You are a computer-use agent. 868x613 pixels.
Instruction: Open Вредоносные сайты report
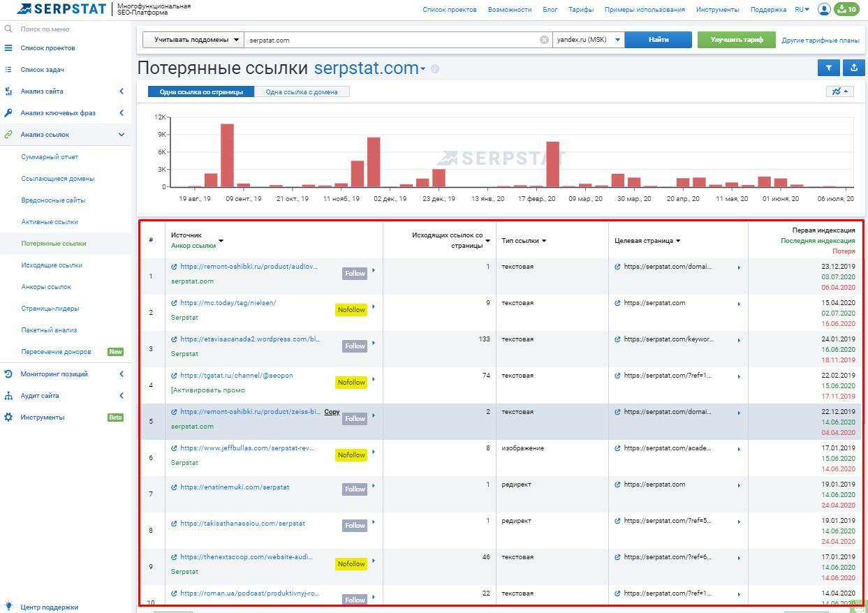(x=53, y=200)
